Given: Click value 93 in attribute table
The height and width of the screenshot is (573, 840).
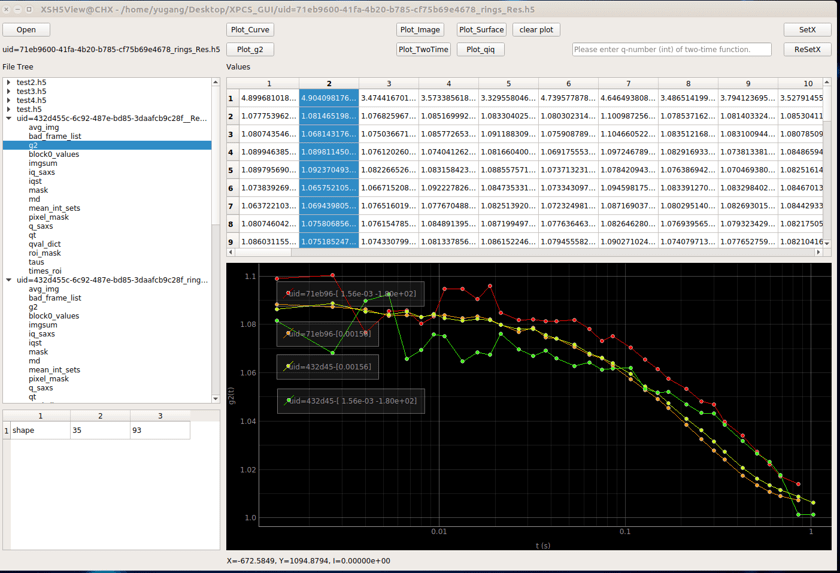Looking at the screenshot, I should coord(160,431).
